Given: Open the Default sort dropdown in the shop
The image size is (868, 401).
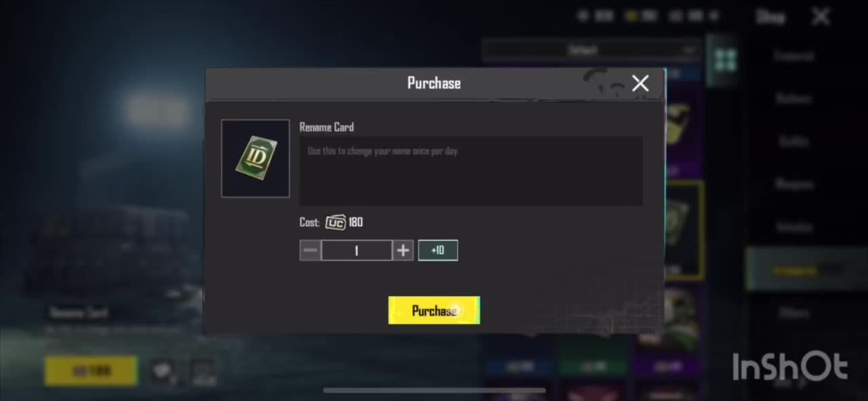Looking at the screenshot, I should 591,50.
